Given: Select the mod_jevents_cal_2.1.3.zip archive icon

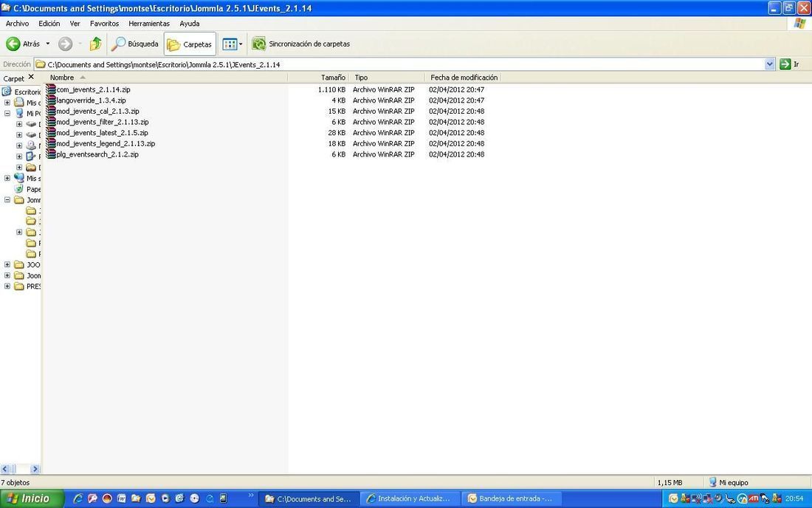Looking at the screenshot, I should pyautogui.click(x=51, y=111).
